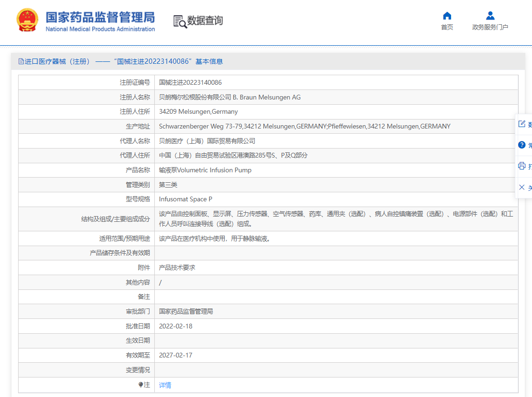
Task: Click the 首页 label
Action: pos(447,27)
